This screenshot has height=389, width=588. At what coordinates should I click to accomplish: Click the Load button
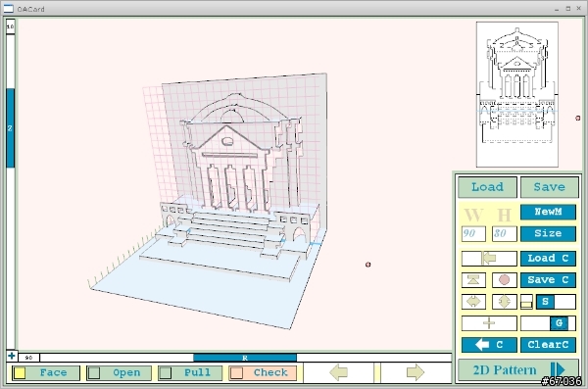pyautogui.click(x=487, y=187)
